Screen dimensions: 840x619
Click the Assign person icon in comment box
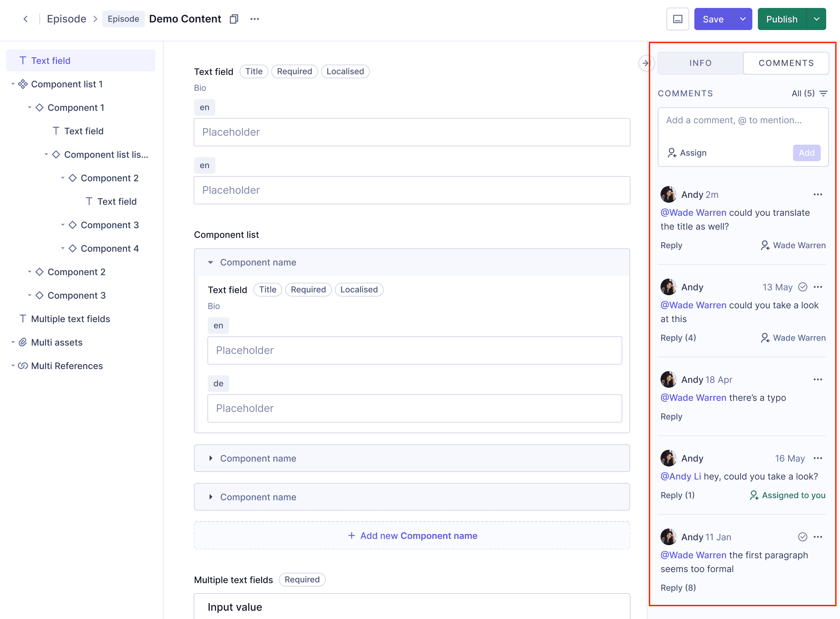(672, 153)
